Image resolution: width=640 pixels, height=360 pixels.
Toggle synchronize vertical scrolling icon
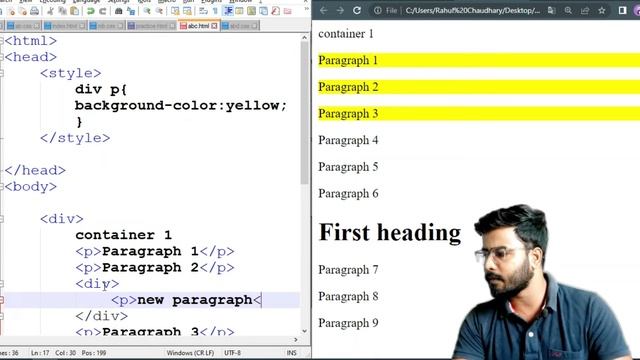175,11
